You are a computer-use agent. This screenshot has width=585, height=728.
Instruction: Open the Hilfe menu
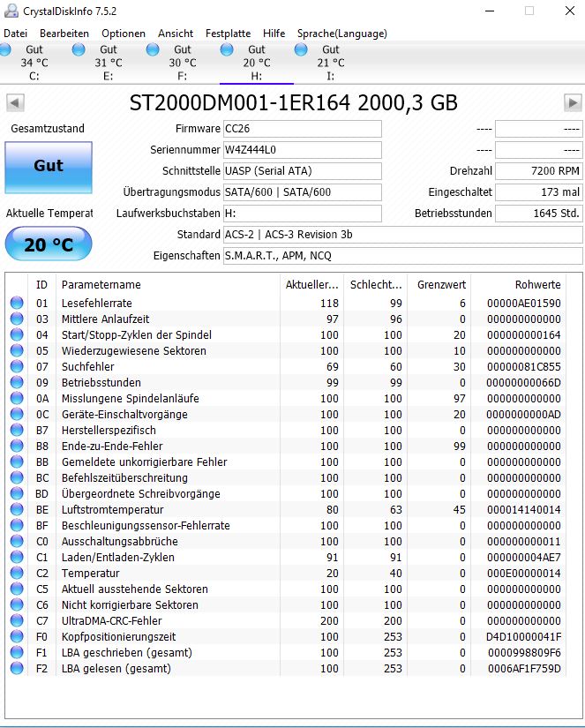point(274,34)
